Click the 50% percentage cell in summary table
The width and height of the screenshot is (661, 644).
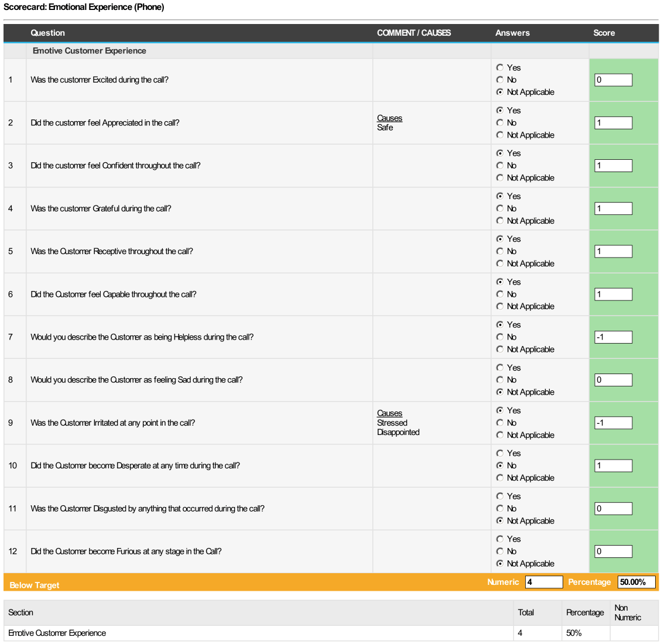[x=574, y=633]
